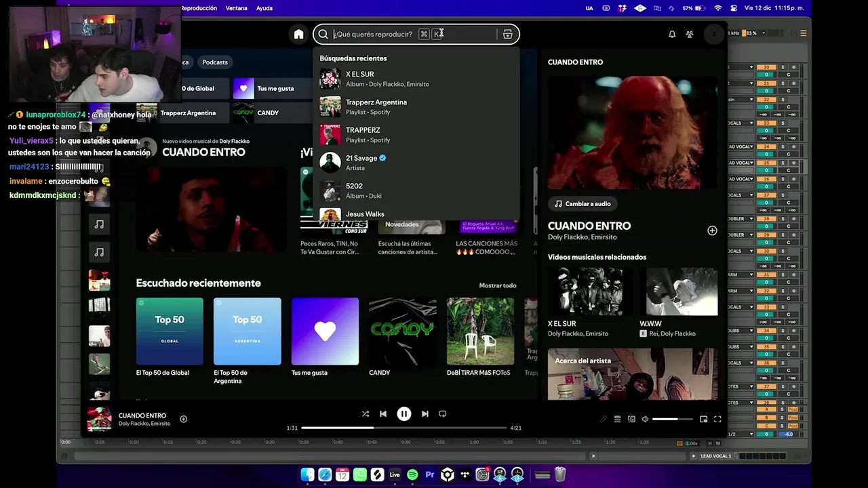Open the Ventana menu
Image resolution: width=868 pixels, height=488 pixels.
click(237, 8)
